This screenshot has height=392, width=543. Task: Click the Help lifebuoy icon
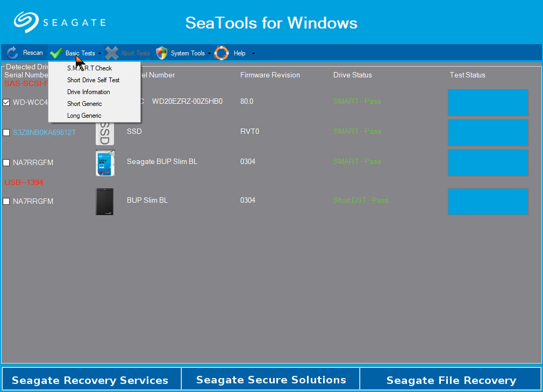click(x=222, y=53)
